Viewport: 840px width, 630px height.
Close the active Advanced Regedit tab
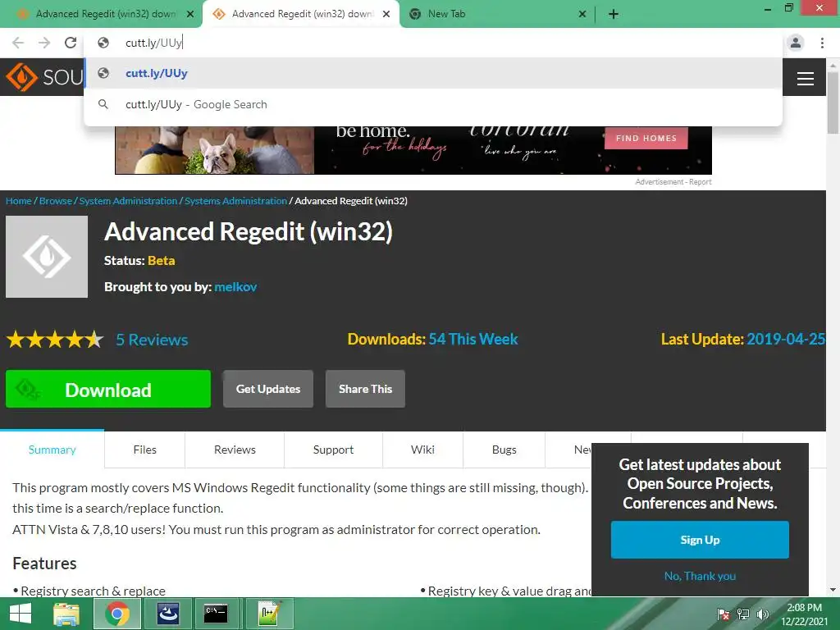pyautogui.click(x=386, y=14)
